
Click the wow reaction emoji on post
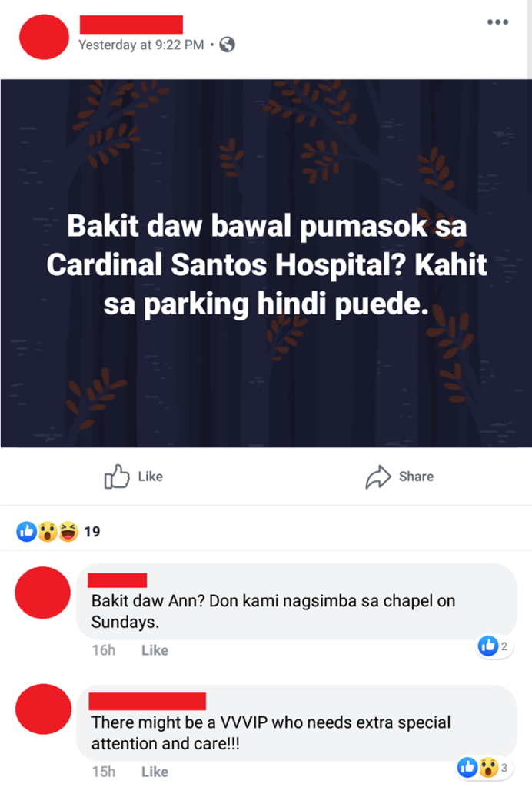pyautogui.click(x=48, y=532)
